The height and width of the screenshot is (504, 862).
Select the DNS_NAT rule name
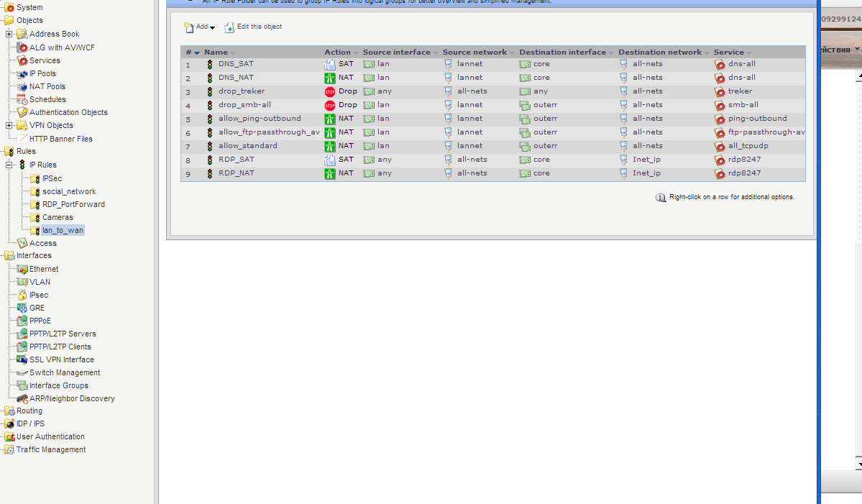coord(236,78)
